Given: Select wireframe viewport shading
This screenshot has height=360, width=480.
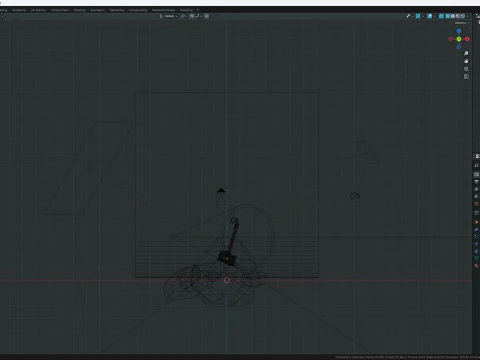Looking at the screenshot, I should pos(448,16).
